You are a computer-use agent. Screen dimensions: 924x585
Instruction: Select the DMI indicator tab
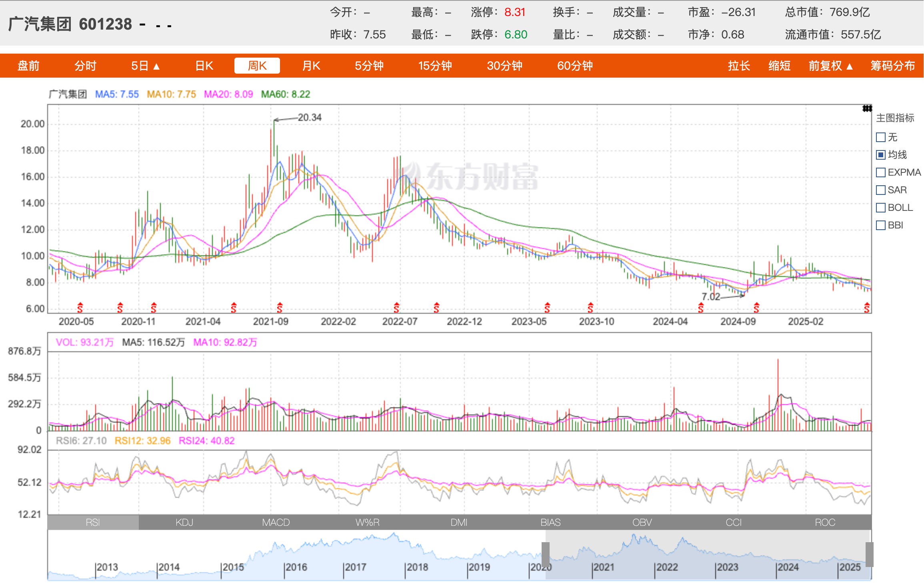pos(459,522)
